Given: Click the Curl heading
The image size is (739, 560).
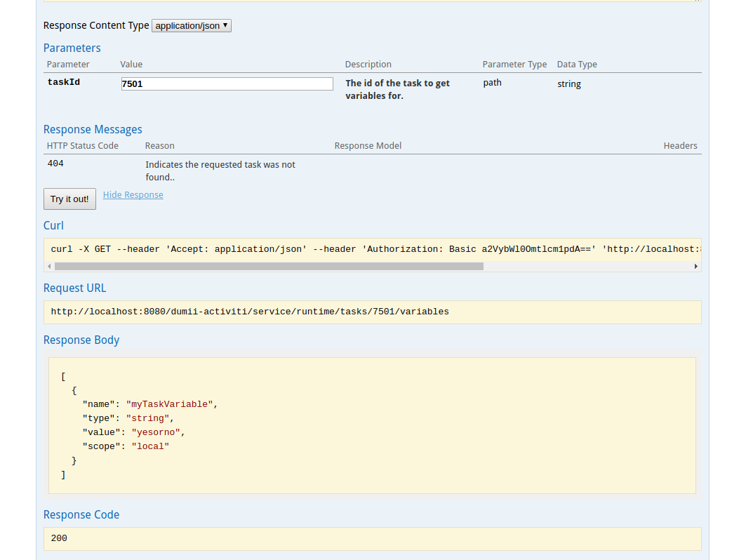Looking at the screenshot, I should click(54, 225).
